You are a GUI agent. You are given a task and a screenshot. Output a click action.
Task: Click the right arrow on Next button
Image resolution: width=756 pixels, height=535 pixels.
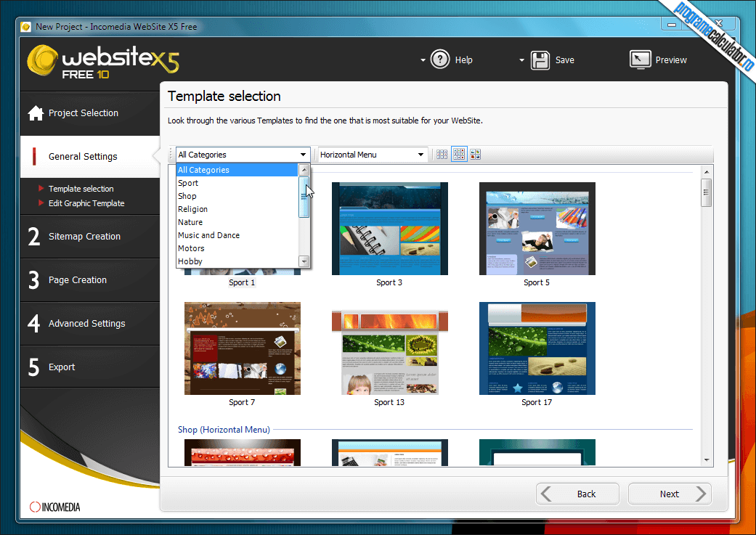click(x=701, y=494)
